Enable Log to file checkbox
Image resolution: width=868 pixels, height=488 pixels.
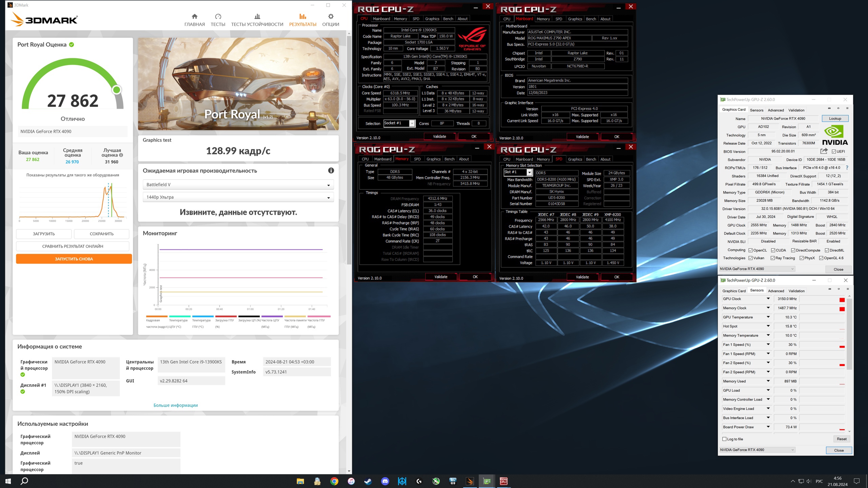tap(725, 439)
